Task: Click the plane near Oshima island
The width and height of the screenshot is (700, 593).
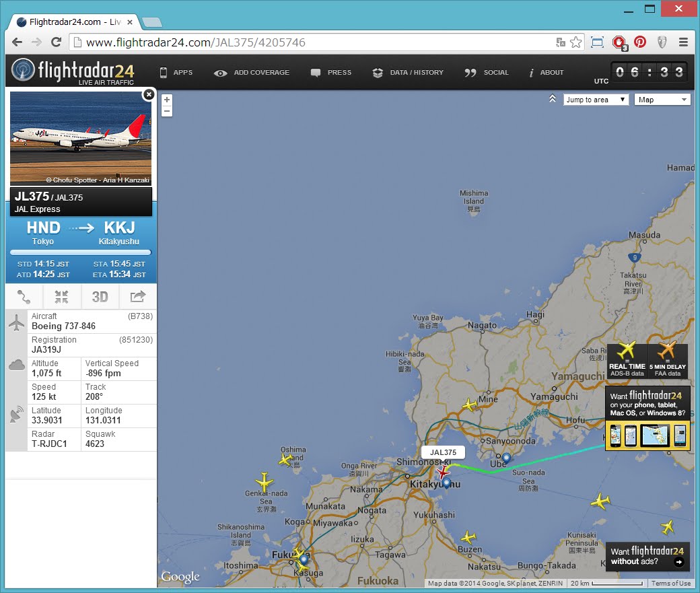Action: [285, 460]
